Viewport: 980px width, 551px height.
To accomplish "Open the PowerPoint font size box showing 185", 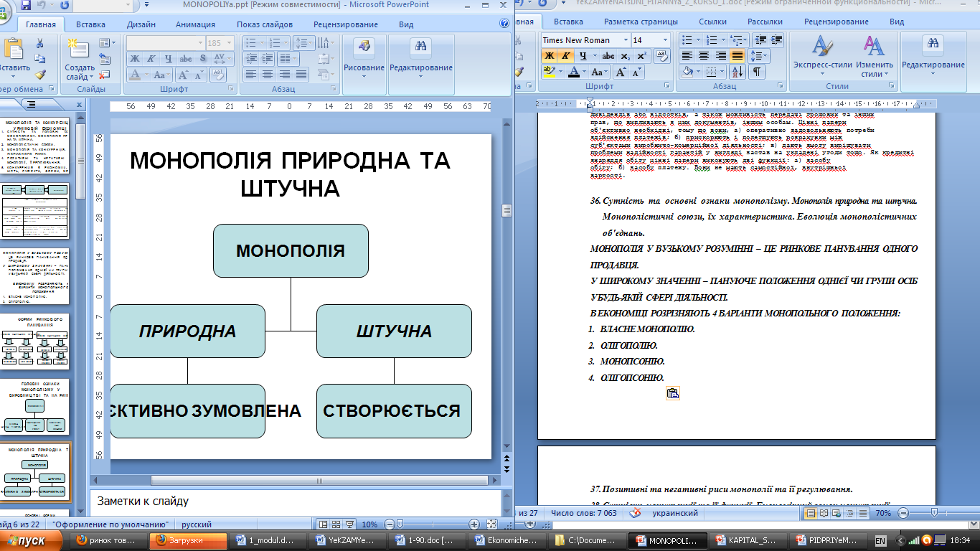I will 220,43.
